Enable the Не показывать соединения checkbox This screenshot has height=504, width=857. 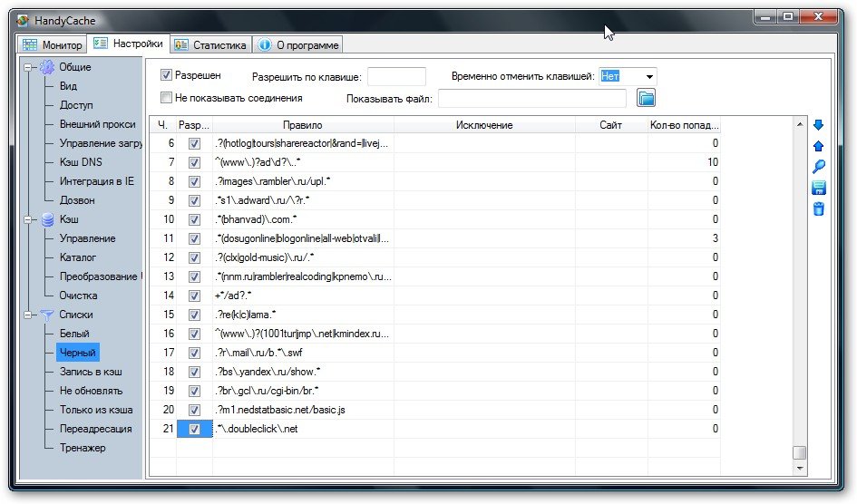point(166,97)
